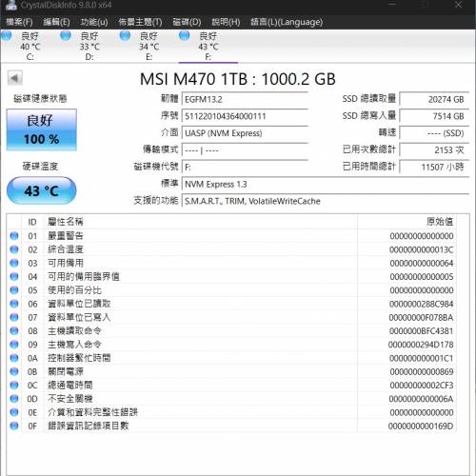Image resolution: width=476 pixels, height=476 pixels.
Task: Select raw value 000000288C984
Action: click(422, 304)
